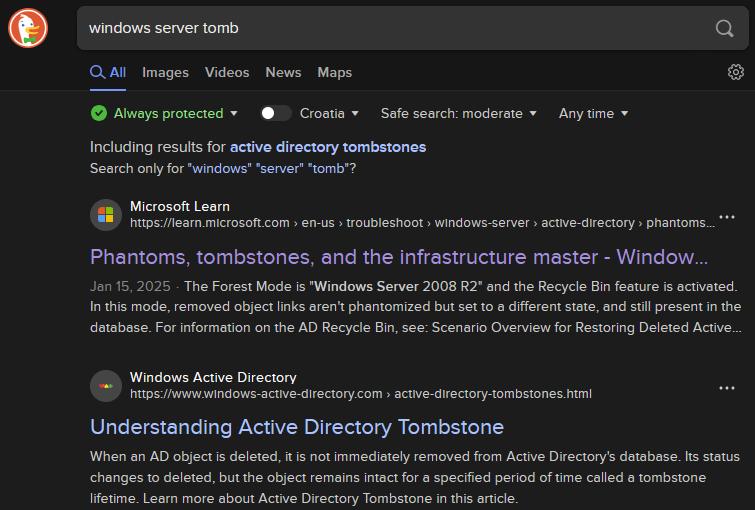This screenshot has width=755, height=510.
Task: Click the active directory tombstones suggestion link
Action: (x=328, y=147)
